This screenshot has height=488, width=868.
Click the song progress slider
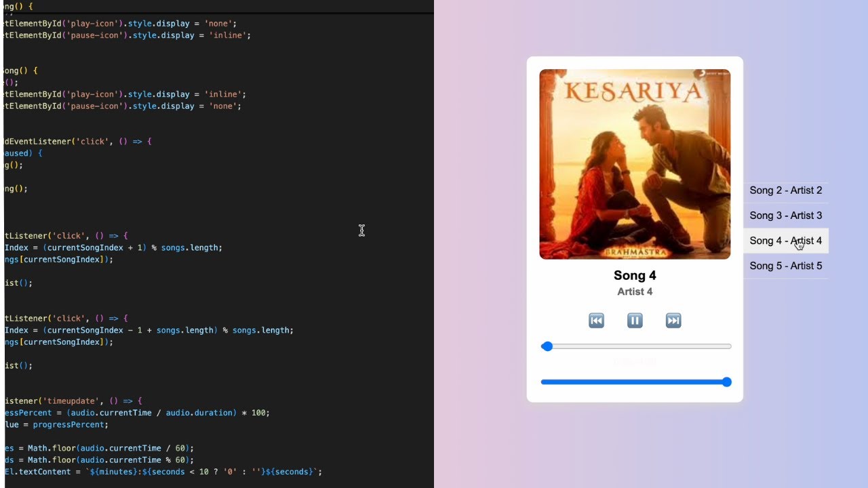[x=636, y=346]
